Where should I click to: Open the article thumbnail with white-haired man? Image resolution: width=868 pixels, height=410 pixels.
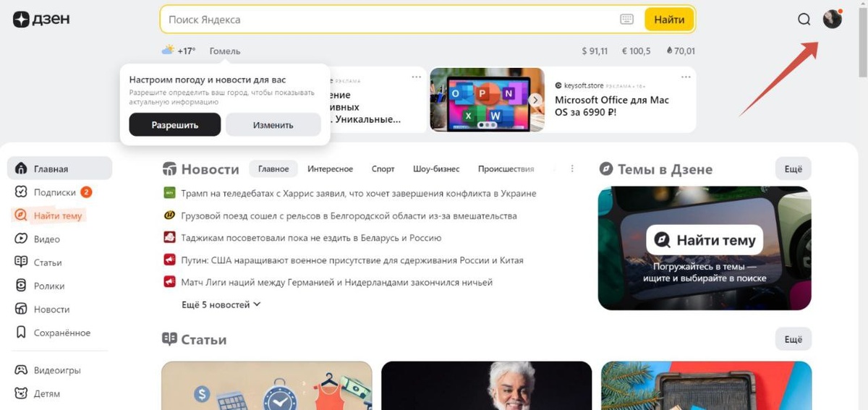pyautogui.click(x=486, y=385)
